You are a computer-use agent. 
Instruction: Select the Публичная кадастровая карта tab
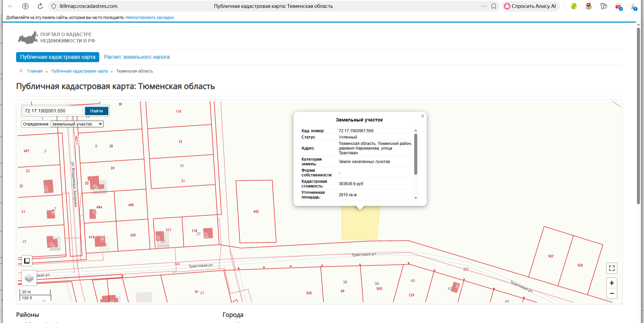coord(58,57)
